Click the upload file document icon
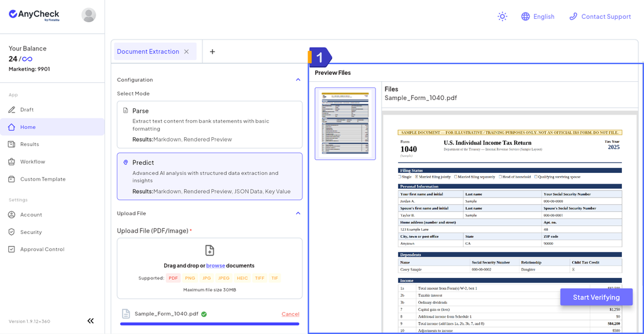644x334 pixels. pos(209,250)
